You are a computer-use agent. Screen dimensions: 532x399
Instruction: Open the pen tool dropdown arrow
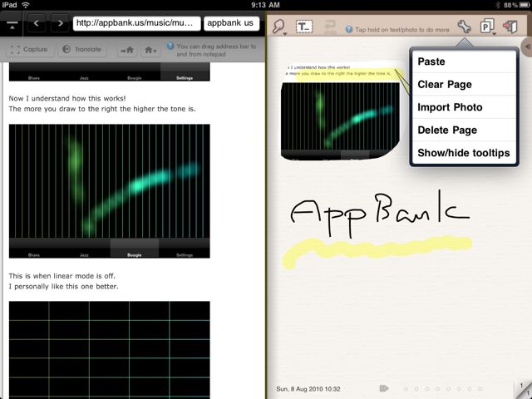[x=285, y=33]
